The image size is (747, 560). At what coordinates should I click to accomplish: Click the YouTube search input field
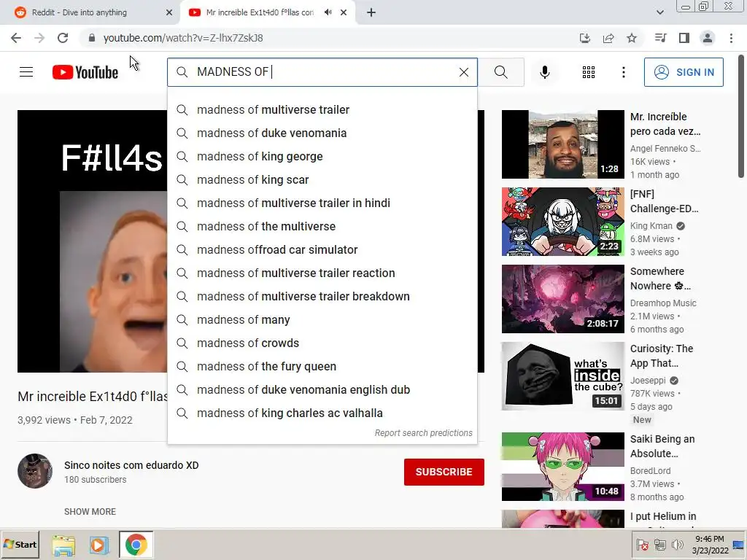[x=322, y=72]
